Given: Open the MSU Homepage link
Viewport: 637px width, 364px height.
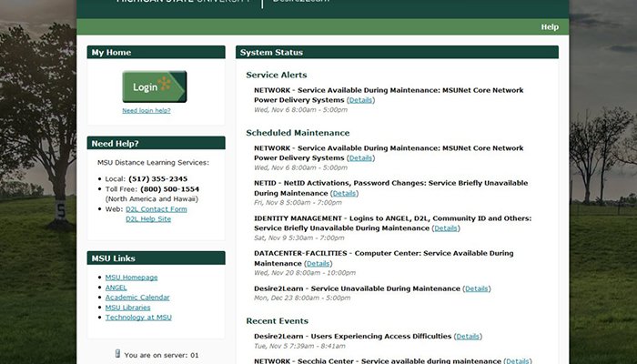Looking at the screenshot, I should [132, 278].
